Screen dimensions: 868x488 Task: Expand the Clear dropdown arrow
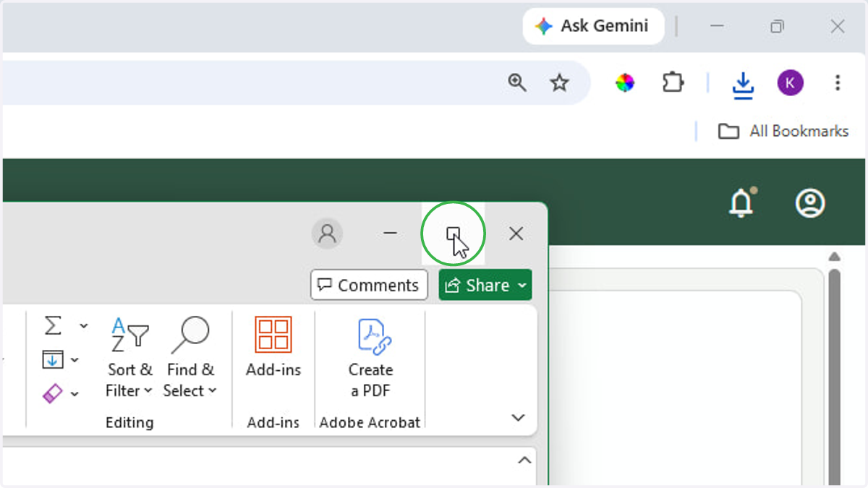[75, 394]
